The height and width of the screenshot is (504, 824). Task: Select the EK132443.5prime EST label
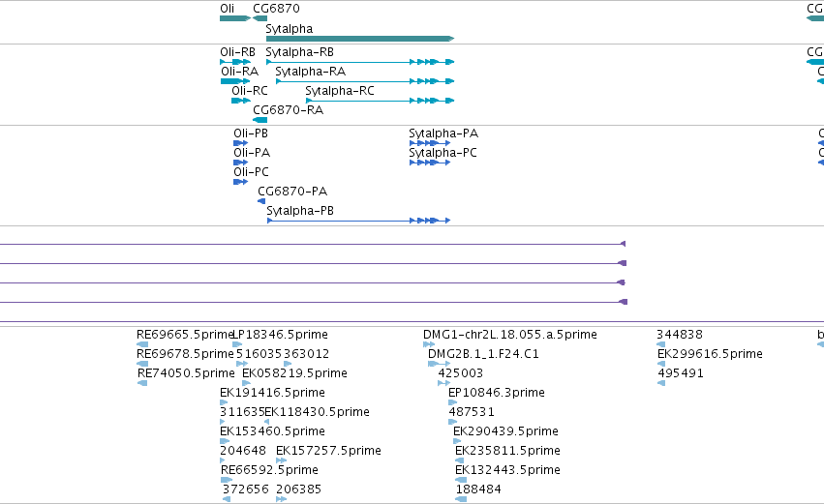coord(507,471)
